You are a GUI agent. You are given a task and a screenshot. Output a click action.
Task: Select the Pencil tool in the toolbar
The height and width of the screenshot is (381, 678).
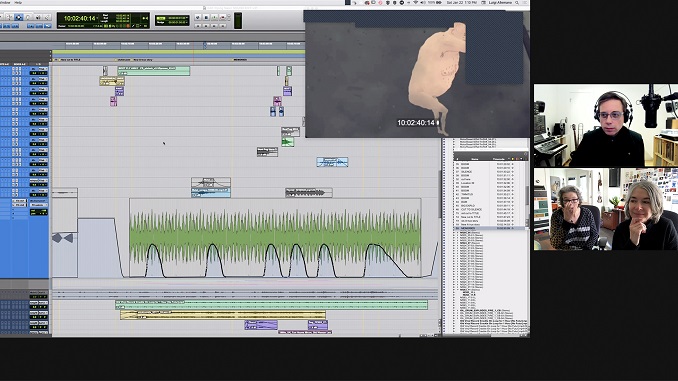pyautogui.click(x=47, y=17)
